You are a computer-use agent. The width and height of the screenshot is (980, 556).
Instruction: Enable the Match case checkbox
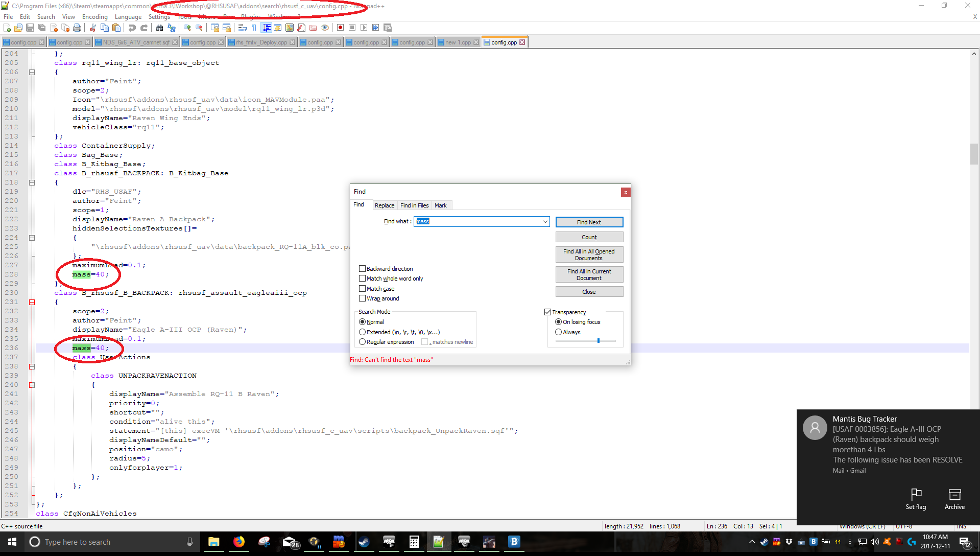coord(362,289)
